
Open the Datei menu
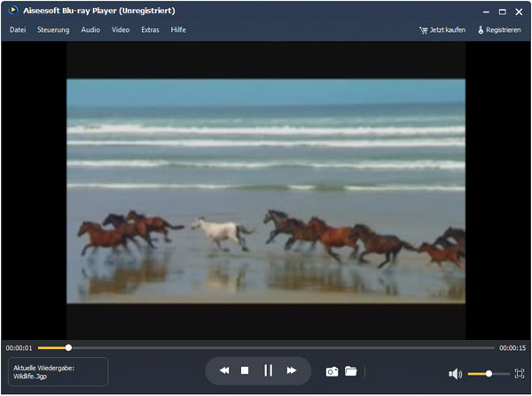click(x=18, y=30)
